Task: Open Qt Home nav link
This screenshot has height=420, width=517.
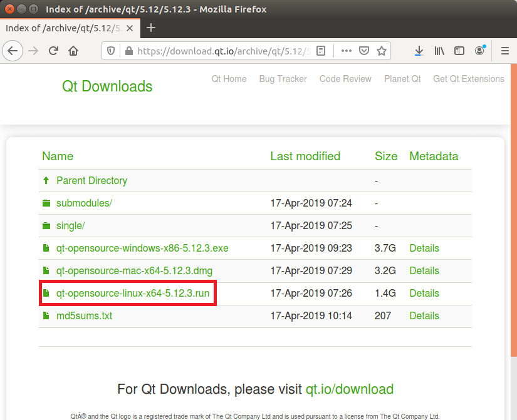Action: pos(229,79)
